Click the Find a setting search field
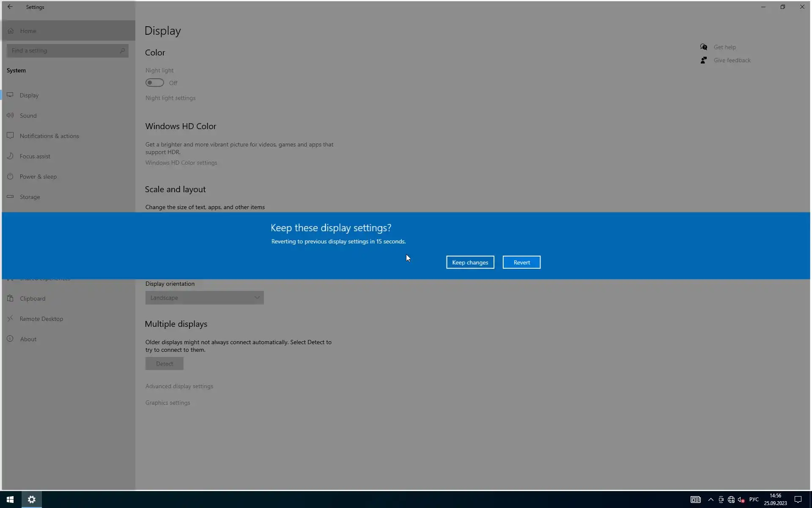 (63, 51)
